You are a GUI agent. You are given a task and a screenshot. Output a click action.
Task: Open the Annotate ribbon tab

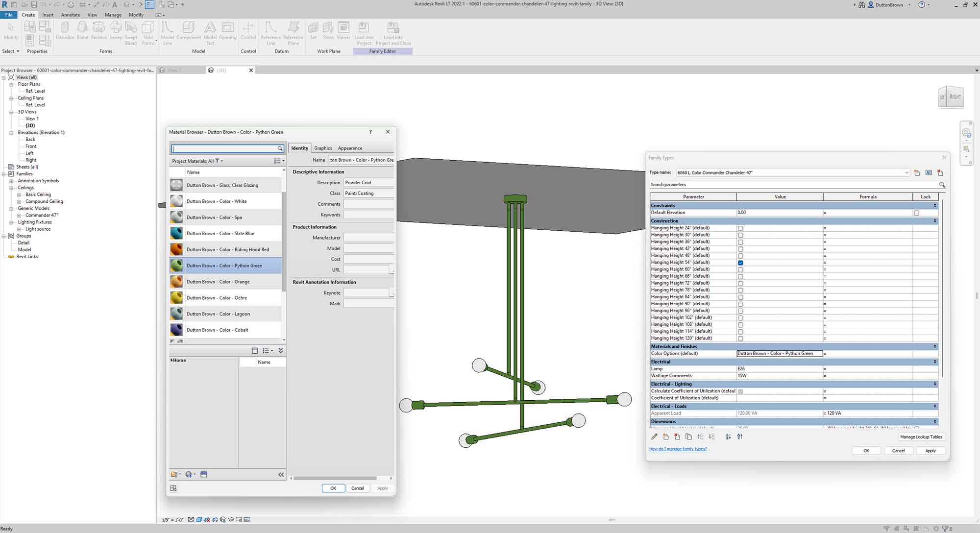coord(70,15)
